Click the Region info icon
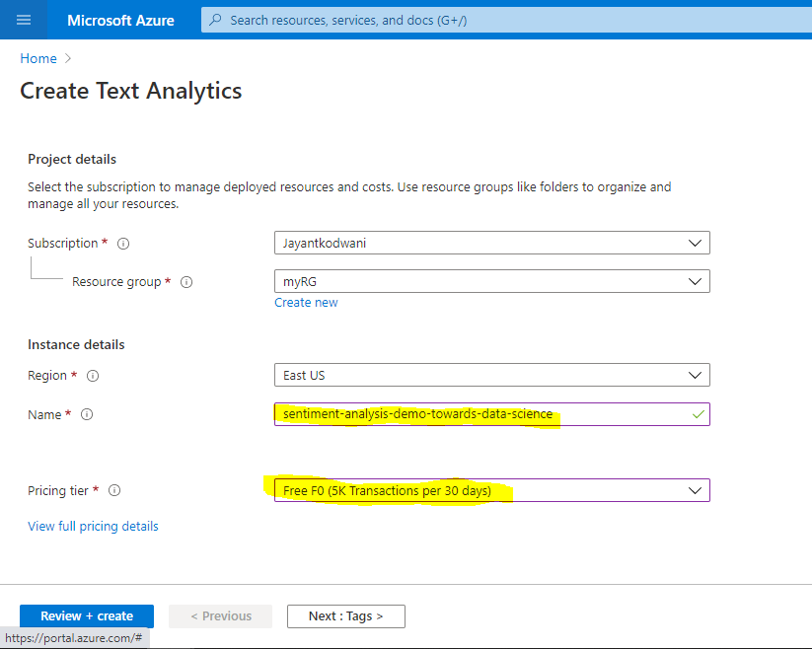The height and width of the screenshot is (649, 812). point(93,376)
